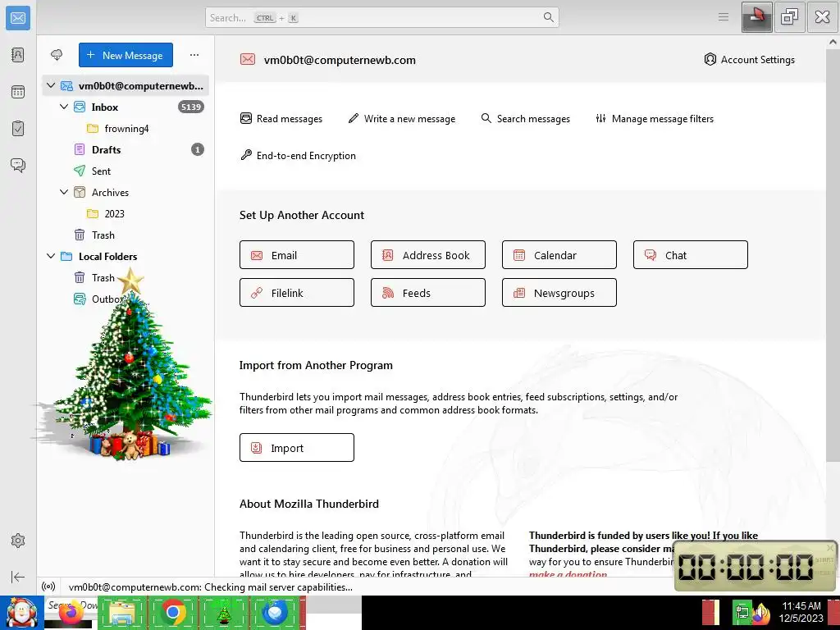Click the vertical scrollbar up arrow
Image resolution: width=840 pixels, height=630 pixels.
click(833, 41)
